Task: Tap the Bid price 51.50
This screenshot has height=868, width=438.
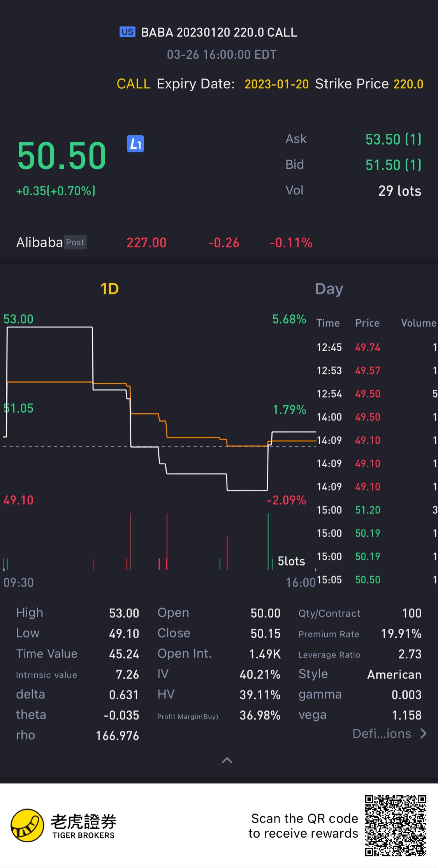Action: 393,165
